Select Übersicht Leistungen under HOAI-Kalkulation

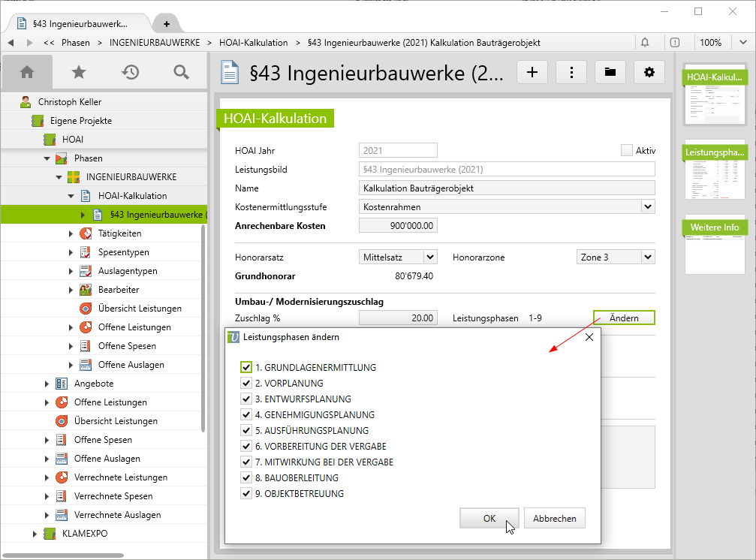(139, 309)
